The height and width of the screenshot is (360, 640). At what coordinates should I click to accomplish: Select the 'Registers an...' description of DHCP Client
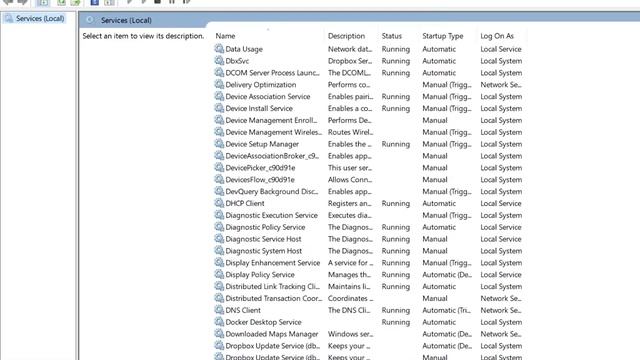point(350,203)
